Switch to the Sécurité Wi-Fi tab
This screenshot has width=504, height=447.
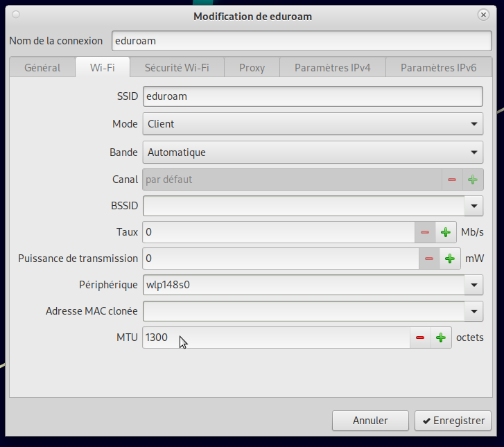click(x=176, y=68)
